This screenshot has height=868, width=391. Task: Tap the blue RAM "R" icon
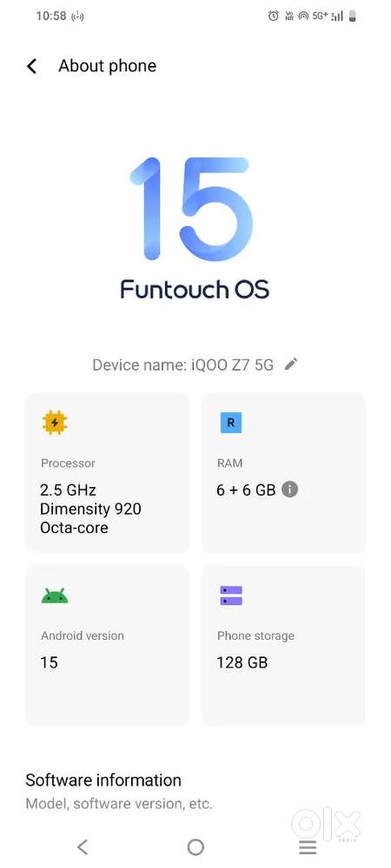click(x=230, y=423)
